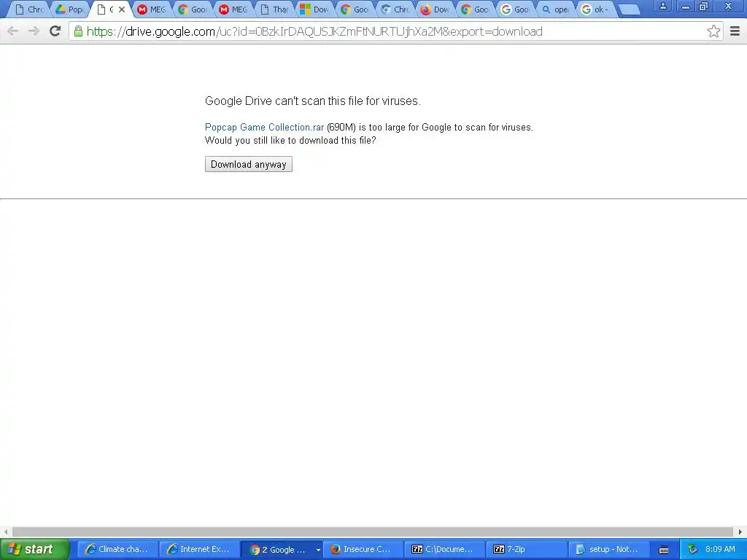747x560 pixels.
Task: Click the on-screen keyboard taskbar icon
Action: point(664,550)
